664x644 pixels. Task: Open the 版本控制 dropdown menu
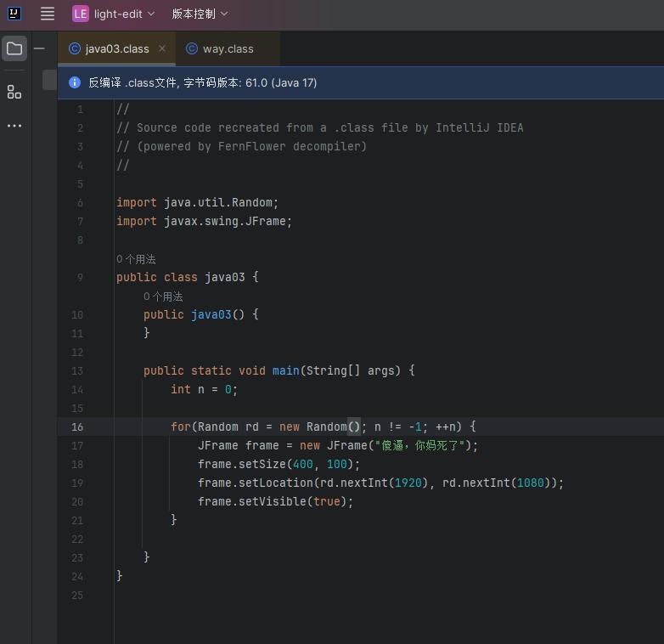200,14
